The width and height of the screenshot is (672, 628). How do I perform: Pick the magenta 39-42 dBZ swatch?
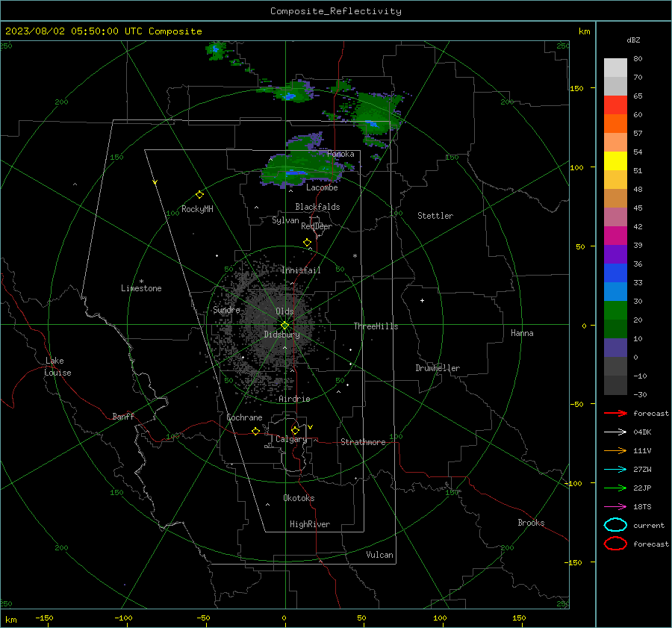(x=615, y=236)
